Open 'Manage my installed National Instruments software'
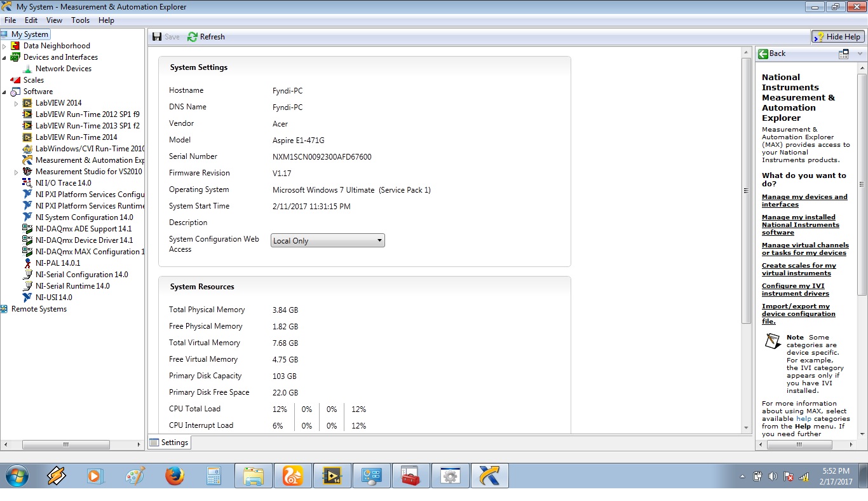Image resolution: width=868 pixels, height=501 pixels. click(801, 225)
